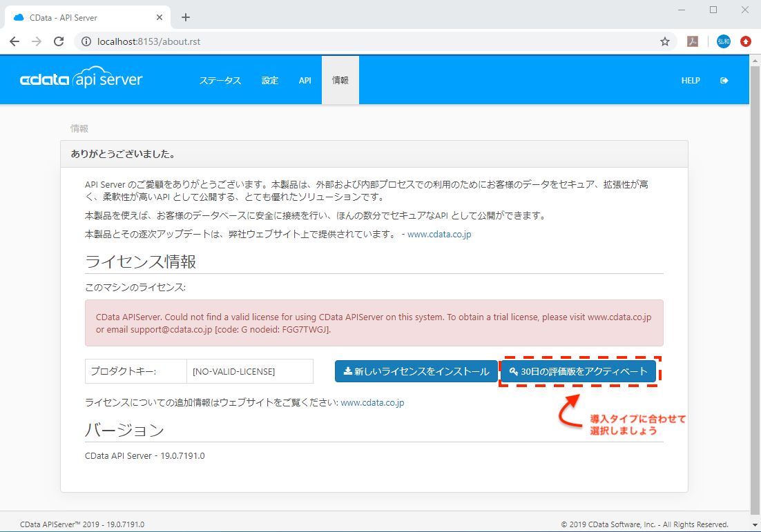The image size is (761, 532).
Task: Click 新しいライセンスをインストール button
Action: [x=416, y=371]
